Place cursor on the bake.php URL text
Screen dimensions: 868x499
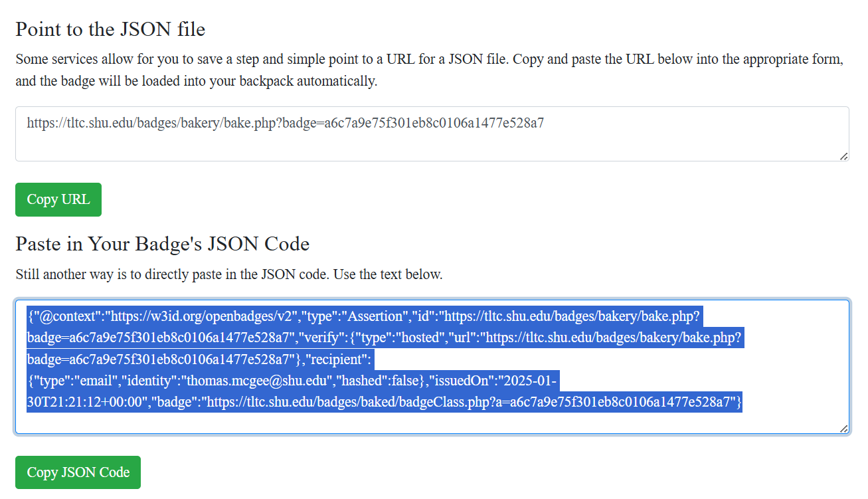[x=286, y=123]
